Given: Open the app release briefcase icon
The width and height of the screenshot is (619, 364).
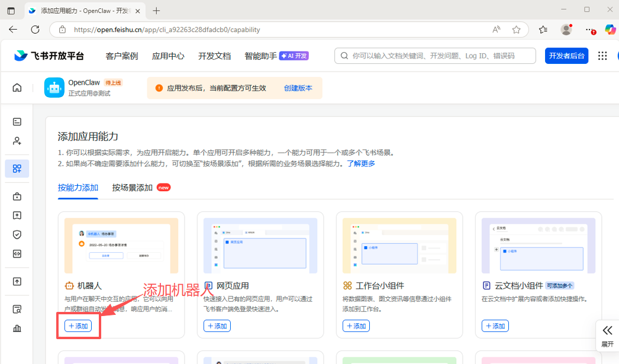Looking at the screenshot, I should [17, 196].
